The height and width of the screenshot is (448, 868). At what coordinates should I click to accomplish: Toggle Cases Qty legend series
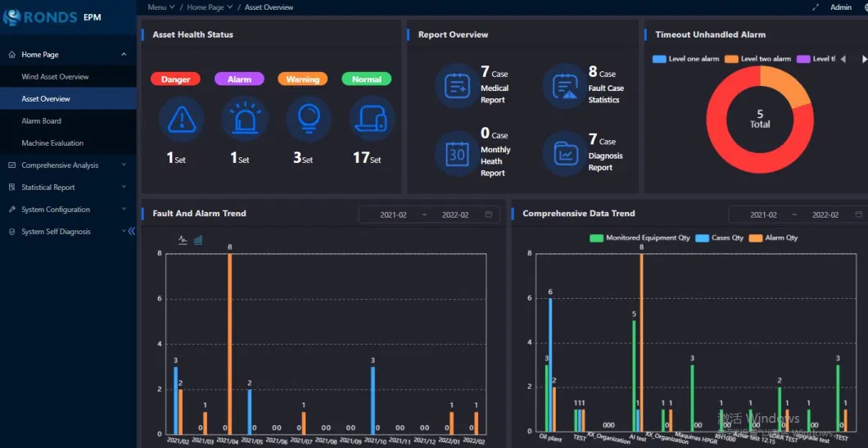(x=719, y=238)
